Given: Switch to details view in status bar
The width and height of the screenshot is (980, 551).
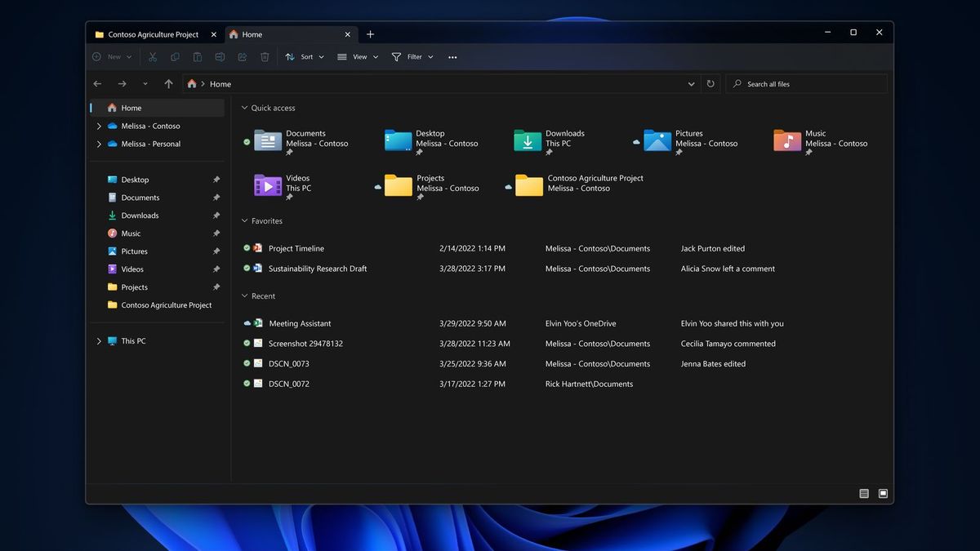Looking at the screenshot, I should [x=864, y=494].
